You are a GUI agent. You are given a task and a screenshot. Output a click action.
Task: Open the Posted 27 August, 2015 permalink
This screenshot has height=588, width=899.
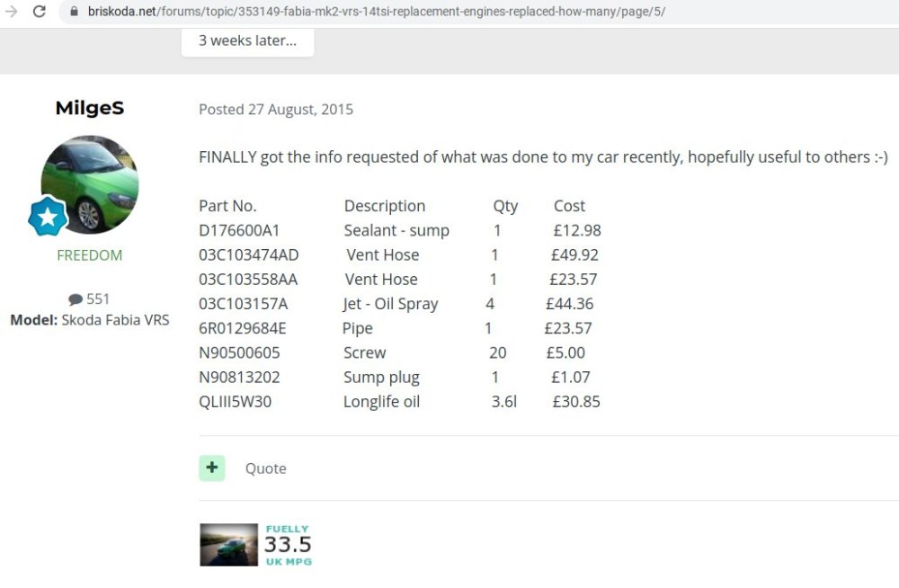(276, 110)
